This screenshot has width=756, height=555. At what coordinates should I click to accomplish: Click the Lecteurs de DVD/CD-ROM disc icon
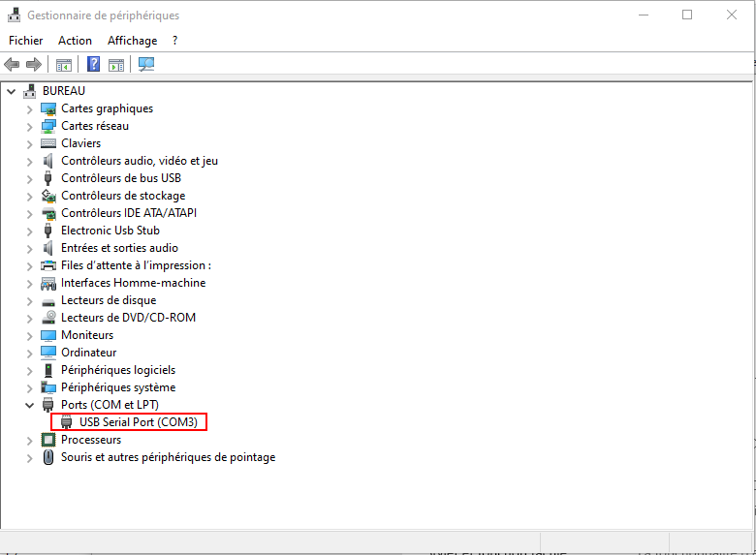coord(48,318)
